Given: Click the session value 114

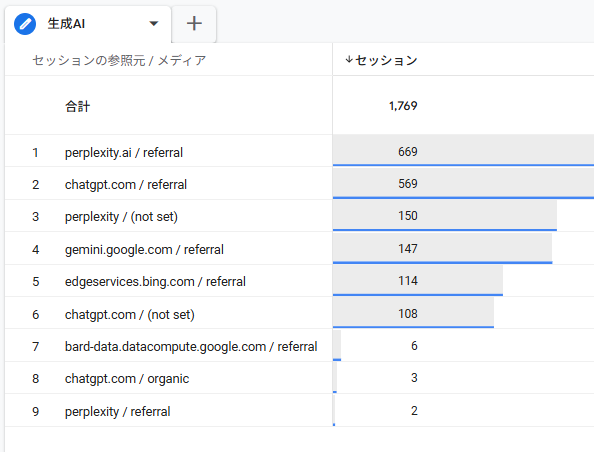Looking at the screenshot, I should (408, 281).
